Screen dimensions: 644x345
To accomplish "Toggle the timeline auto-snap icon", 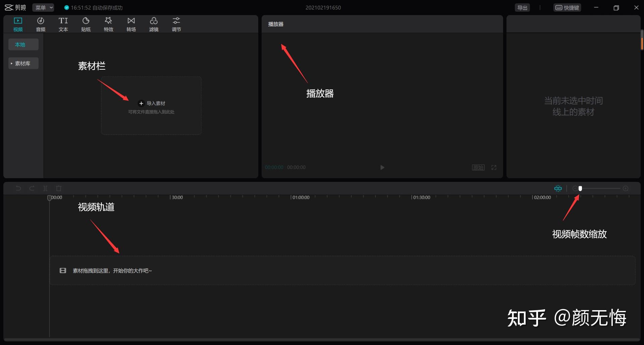I will tap(558, 189).
